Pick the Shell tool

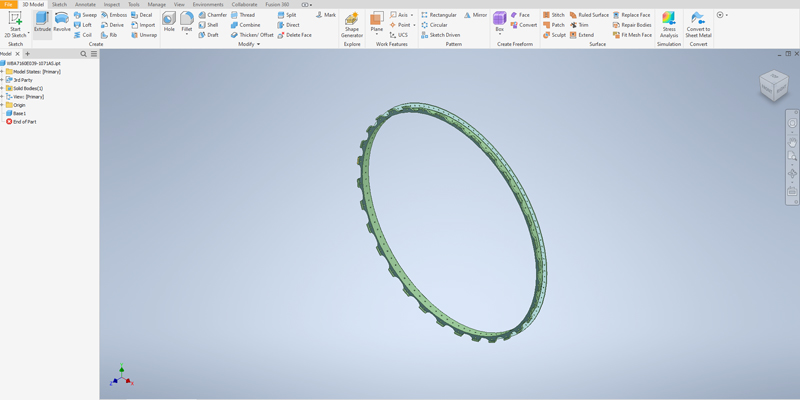(x=208, y=25)
